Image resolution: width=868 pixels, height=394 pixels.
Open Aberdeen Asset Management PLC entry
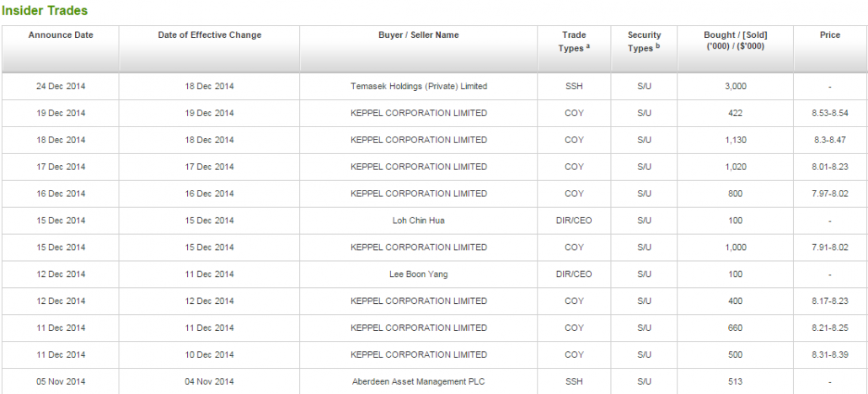419,382
